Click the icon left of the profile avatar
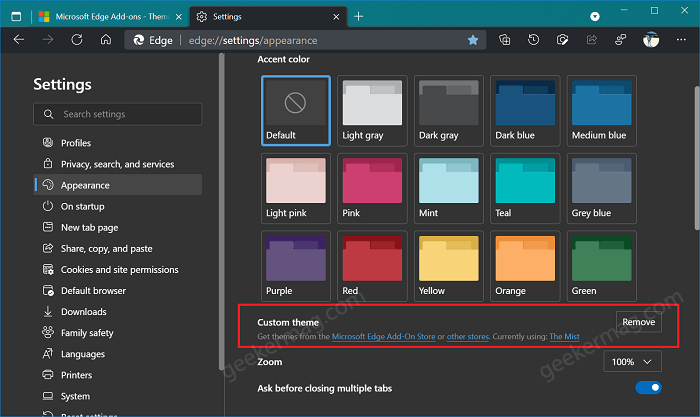The width and height of the screenshot is (700, 417). [621, 40]
